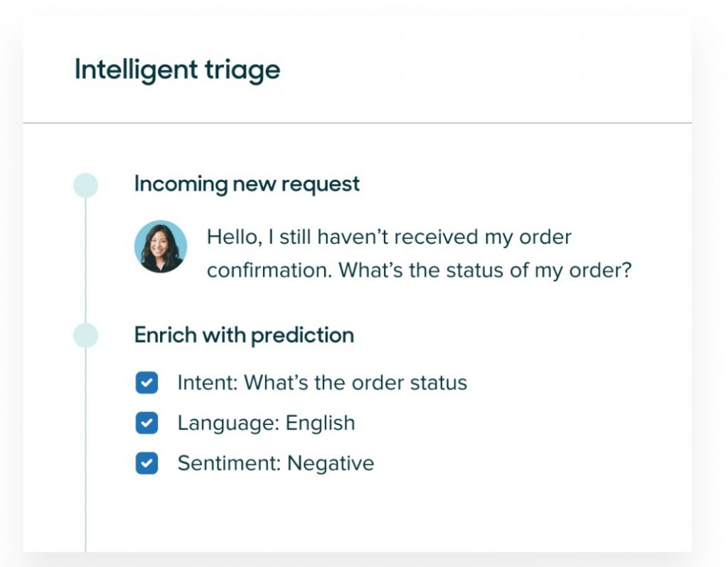728x567 pixels.
Task: Select the Intelligent triage title
Action: pyautogui.click(x=177, y=70)
